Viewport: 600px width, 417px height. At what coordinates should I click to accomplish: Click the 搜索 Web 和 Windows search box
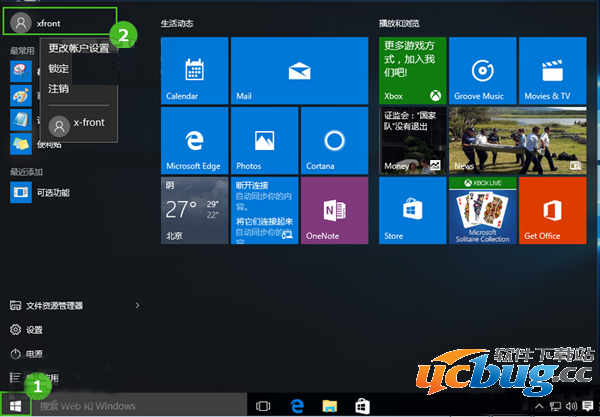click(x=139, y=406)
